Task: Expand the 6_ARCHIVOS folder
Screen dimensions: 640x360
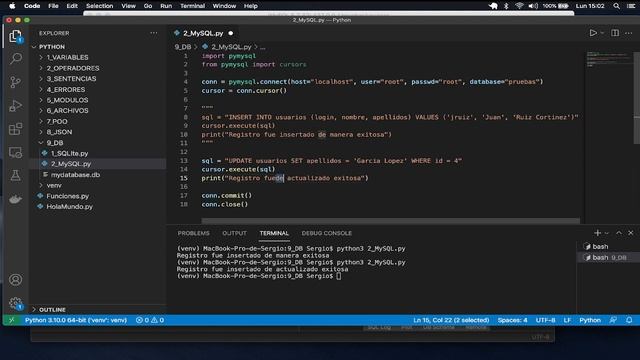Action: click(67, 111)
